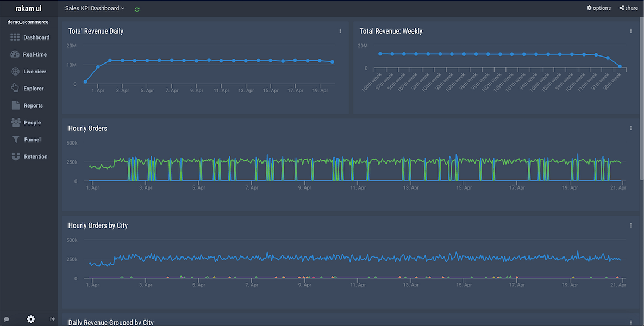The width and height of the screenshot is (644, 326).
Task: Click the green refresh dashboard icon
Action: (x=137, y=9)
